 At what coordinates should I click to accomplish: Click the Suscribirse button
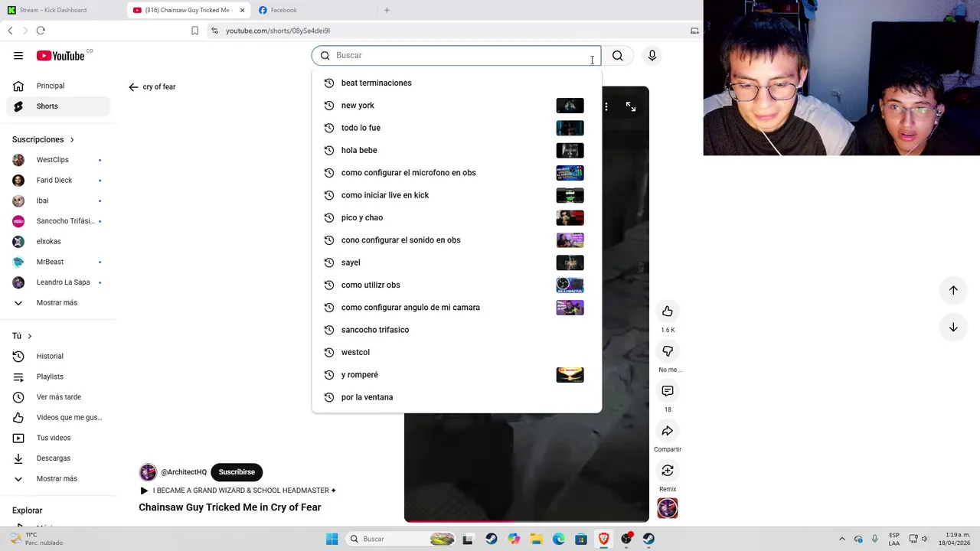coord(237,472)
